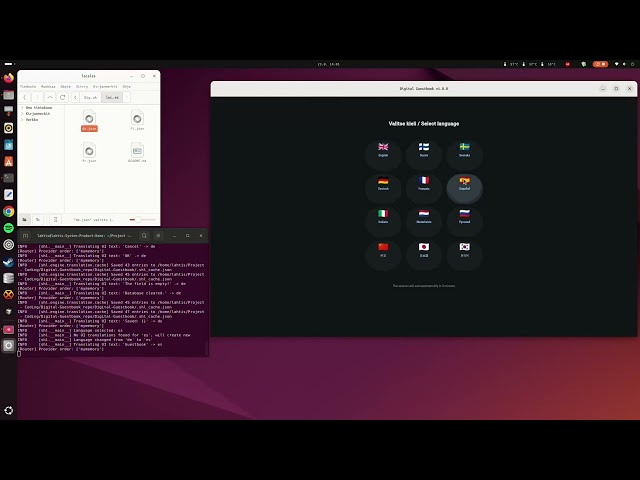Select Español language with Spanish flag

(x=464, y=187)
